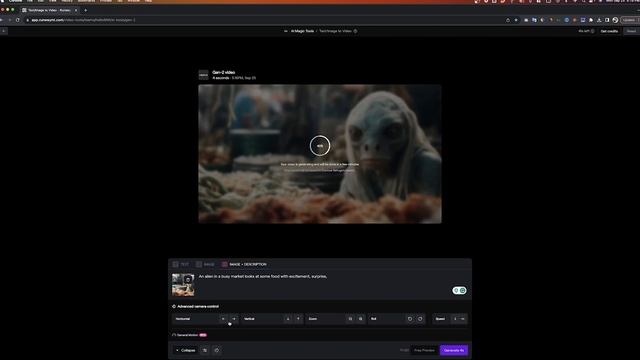Viewport: 640px width, 360px height.
Task: Close the Text/Image to Video browser tab
Action: (x=76, y=10)
